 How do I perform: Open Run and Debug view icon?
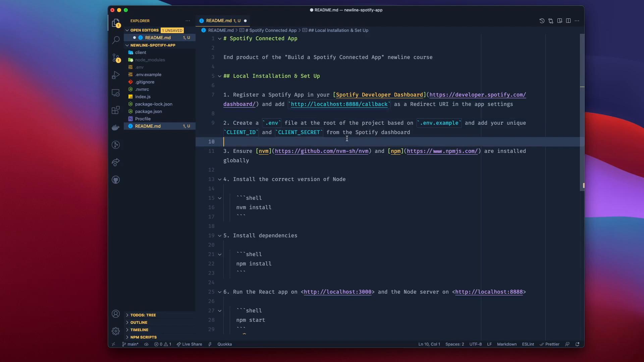(116, 75)
